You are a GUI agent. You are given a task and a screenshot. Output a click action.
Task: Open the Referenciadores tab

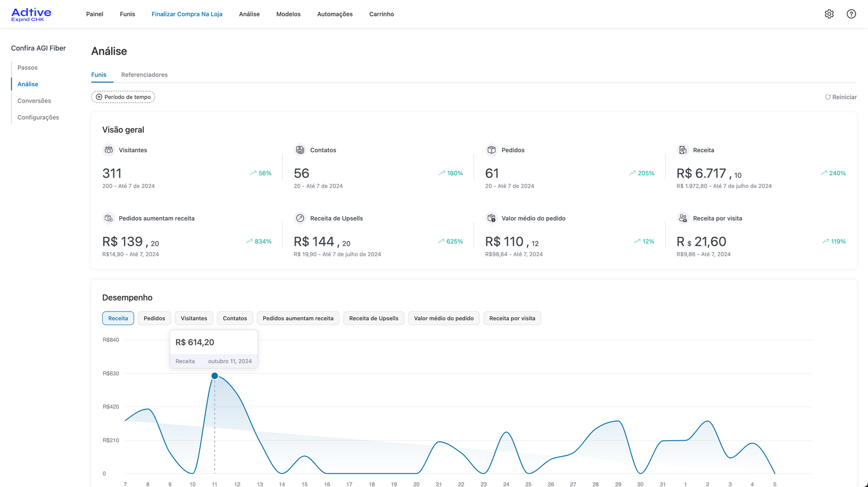pos(144,75)
